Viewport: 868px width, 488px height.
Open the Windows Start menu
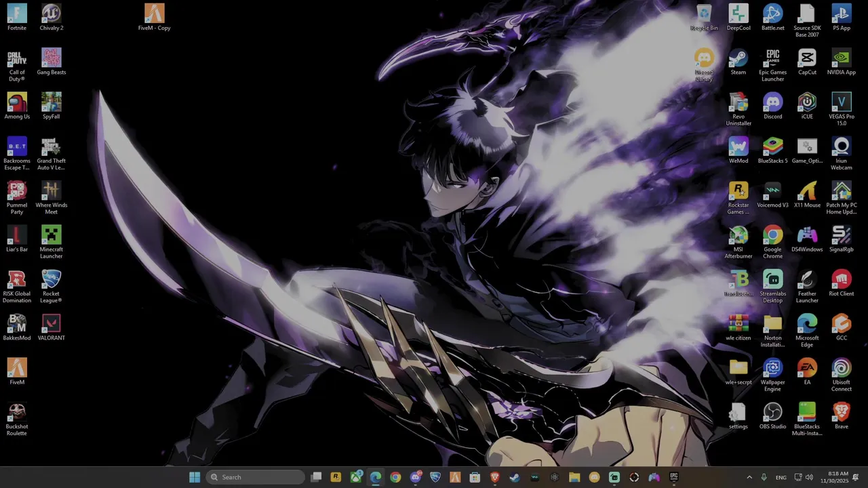click(195, 477)
